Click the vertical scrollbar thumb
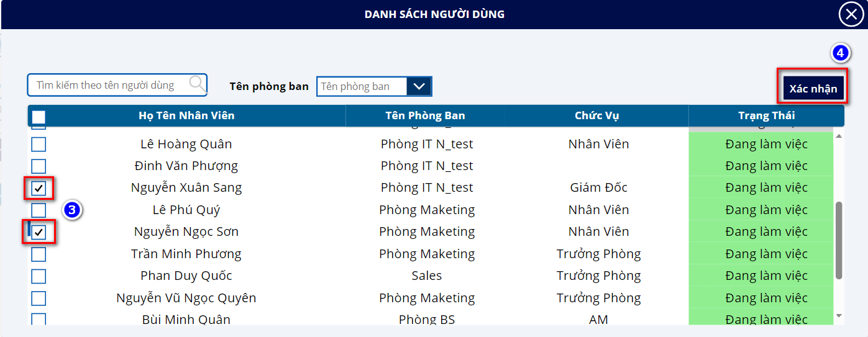 pyautogui.click(x=839, y=239)
